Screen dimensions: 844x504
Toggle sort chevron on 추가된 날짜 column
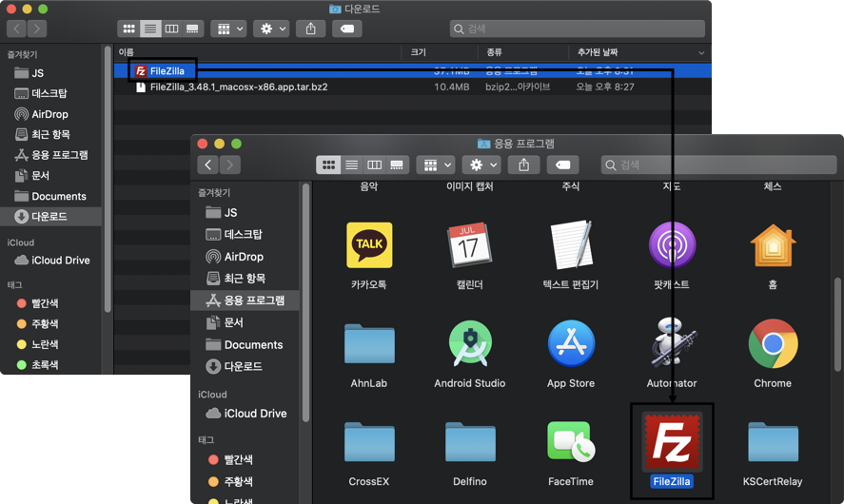click(701, 52)
